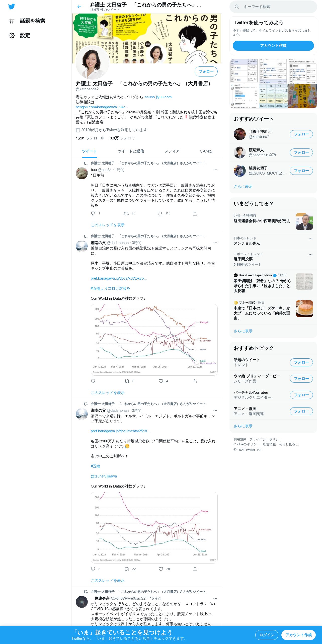
Task: Switch to the メディア tab
Action: [172, 151]
